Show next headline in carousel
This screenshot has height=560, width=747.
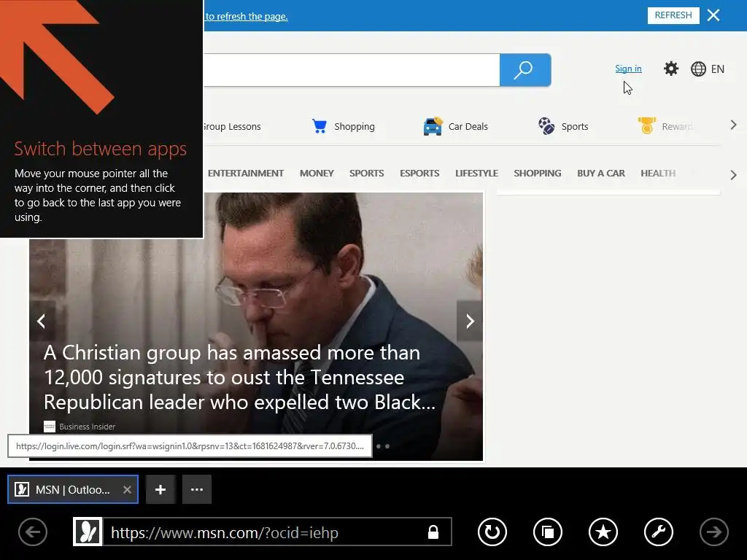pyautogui.click(x=470, y=322)
